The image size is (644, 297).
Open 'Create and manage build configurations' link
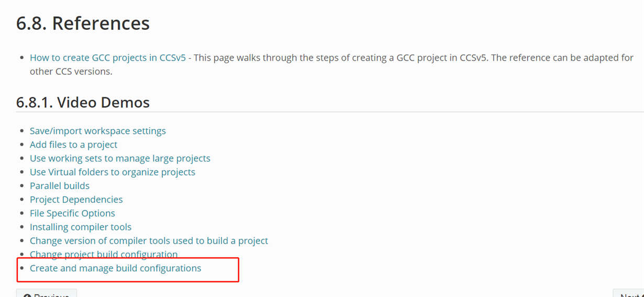pos(115,268)
